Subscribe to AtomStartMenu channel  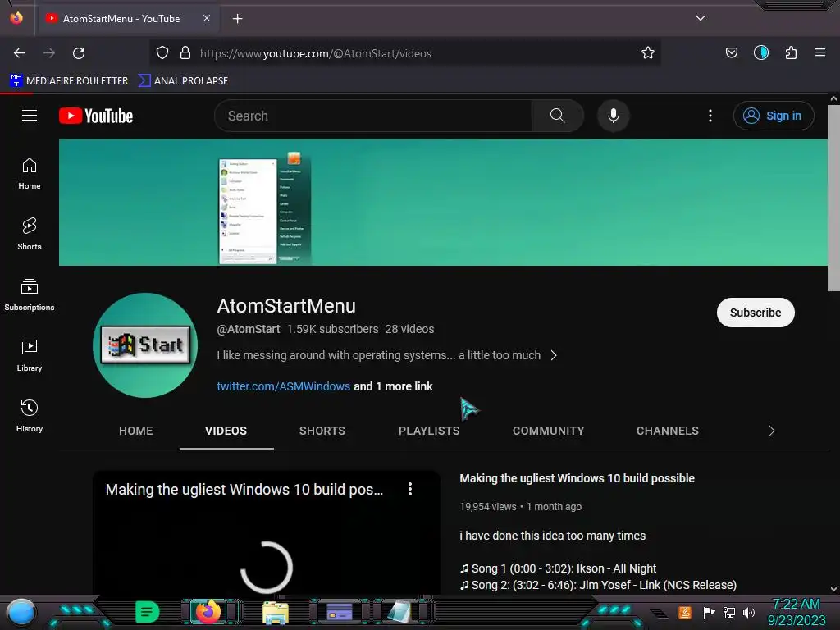[x=756, y=313]
